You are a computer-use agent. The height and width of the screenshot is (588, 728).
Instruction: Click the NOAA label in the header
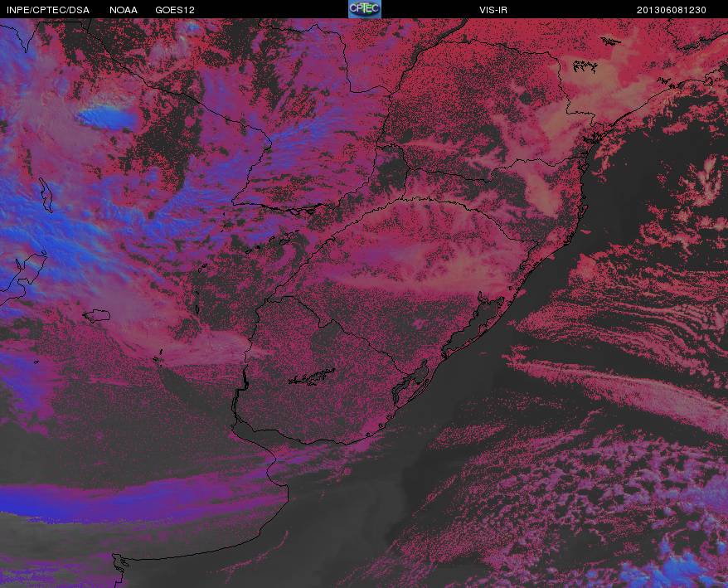tap(124, 10)
